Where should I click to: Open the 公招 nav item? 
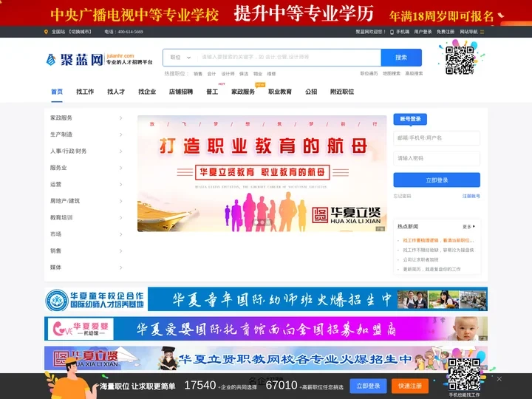[311, 92]
